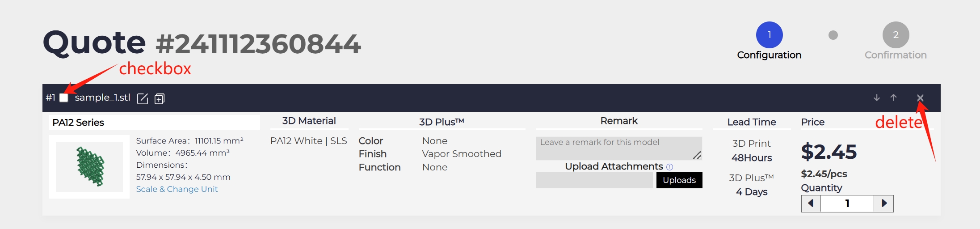
Task: Click the PA12 Series field
Action: (154, 123)
